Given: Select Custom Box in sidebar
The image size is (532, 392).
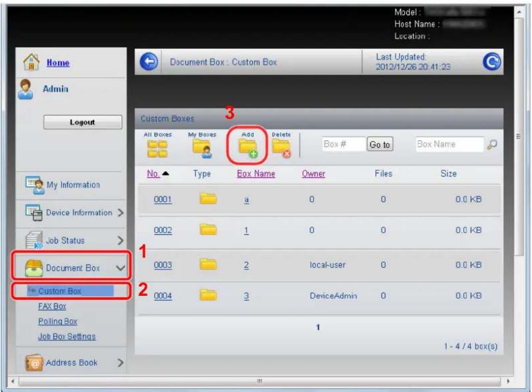Looking at the screenshot, I should pyautogui.click(x=70, y=291).
